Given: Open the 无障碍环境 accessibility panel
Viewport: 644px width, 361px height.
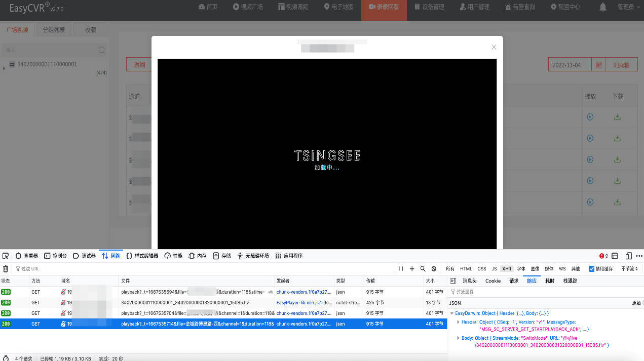Looking at the screenshot, I should pyautogui.click(x=253, y=256).
